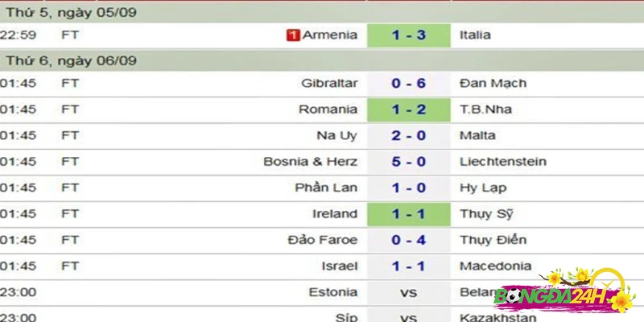Click the Đảo Faroe team name
This screenshot has height=322, width=644.
(323, 240)
